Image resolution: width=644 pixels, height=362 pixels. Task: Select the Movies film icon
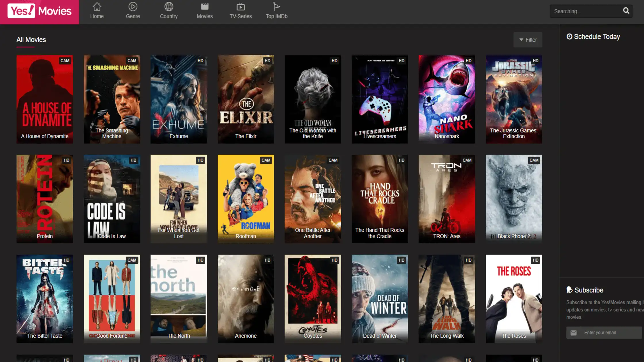tap(204, 7)
